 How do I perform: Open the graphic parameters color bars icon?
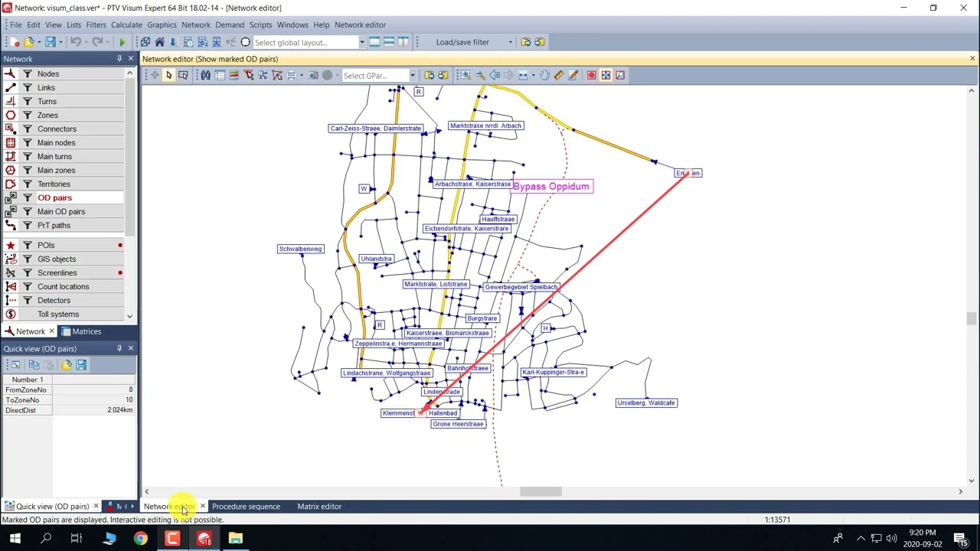tap(234, 75)
